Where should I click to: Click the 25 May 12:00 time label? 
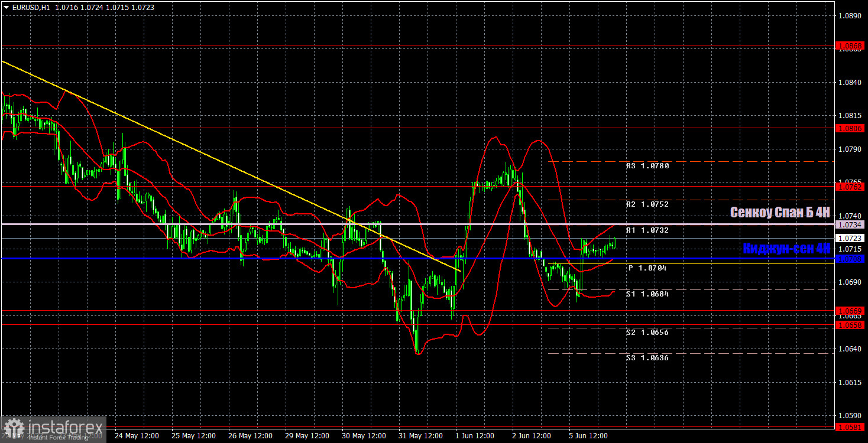tap(193, 436)
